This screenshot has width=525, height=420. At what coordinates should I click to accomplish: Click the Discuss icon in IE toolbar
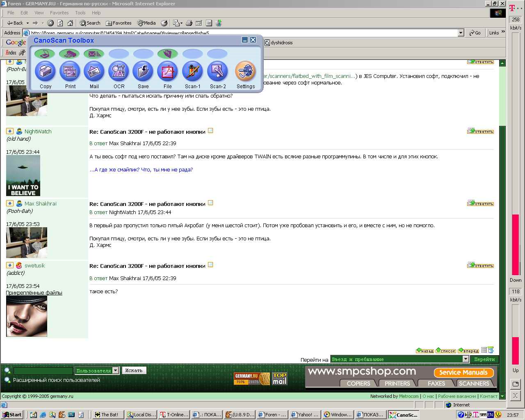tap(209, 23)
